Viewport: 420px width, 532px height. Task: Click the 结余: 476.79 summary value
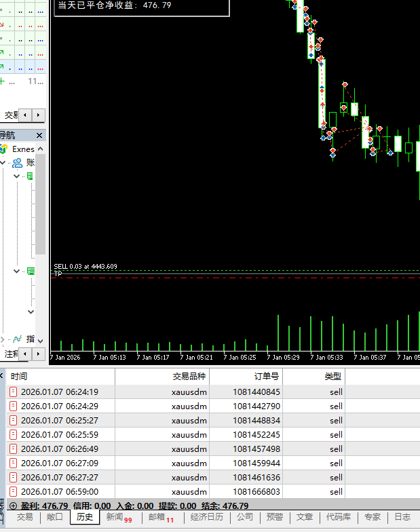coord(225,506)
